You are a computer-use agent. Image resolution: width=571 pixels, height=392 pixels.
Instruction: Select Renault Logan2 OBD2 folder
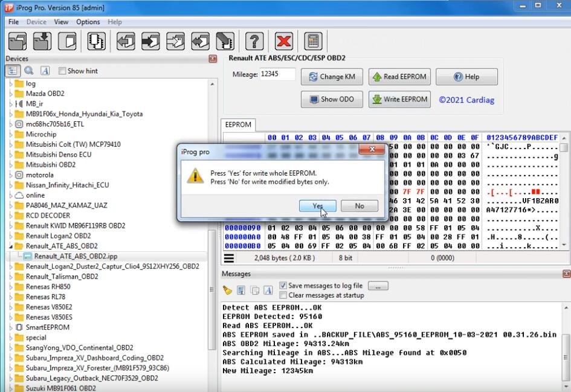(58, 236)
